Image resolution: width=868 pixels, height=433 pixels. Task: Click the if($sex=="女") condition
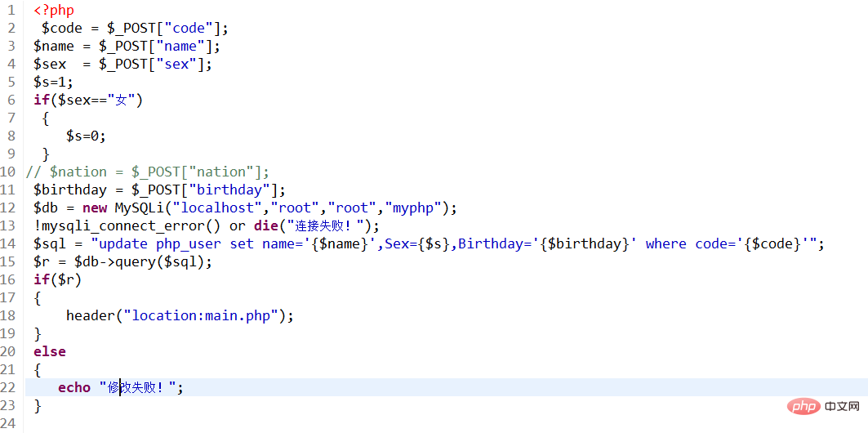click(x=88, y=100)
